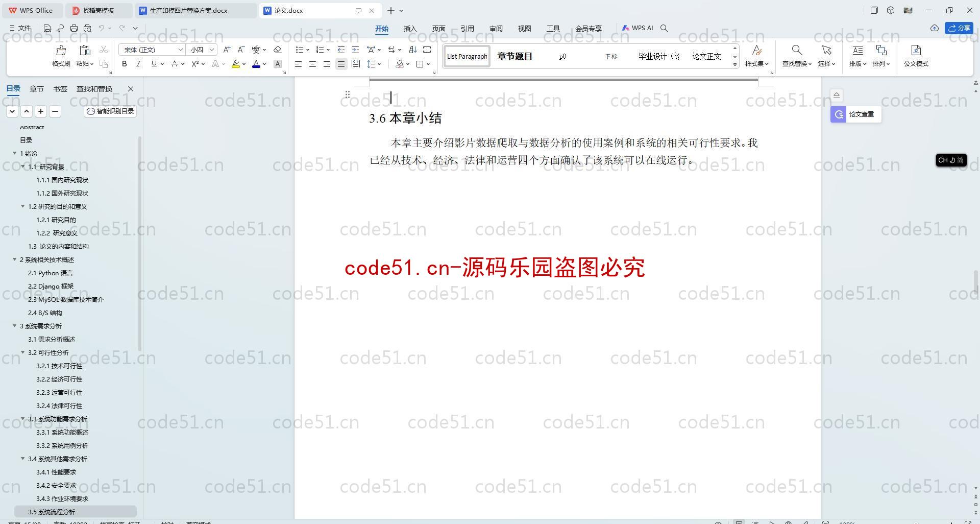Click the search magnifier beside WPS AI
The image size is (980, 524).
(664, 28)
